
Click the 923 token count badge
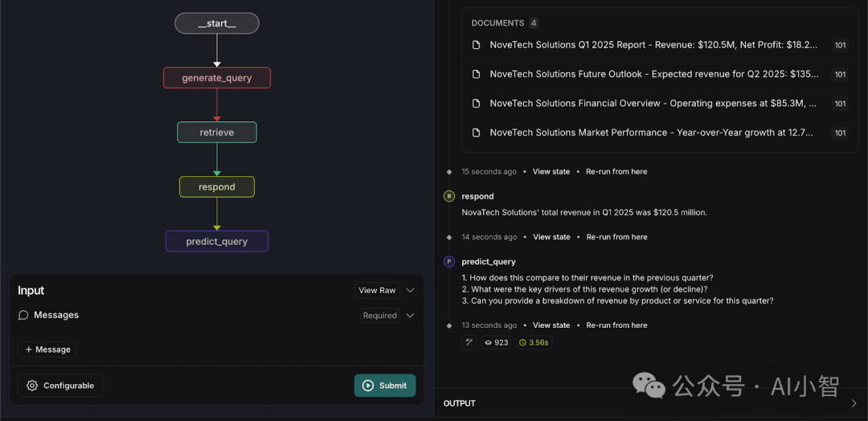point(497,342)
